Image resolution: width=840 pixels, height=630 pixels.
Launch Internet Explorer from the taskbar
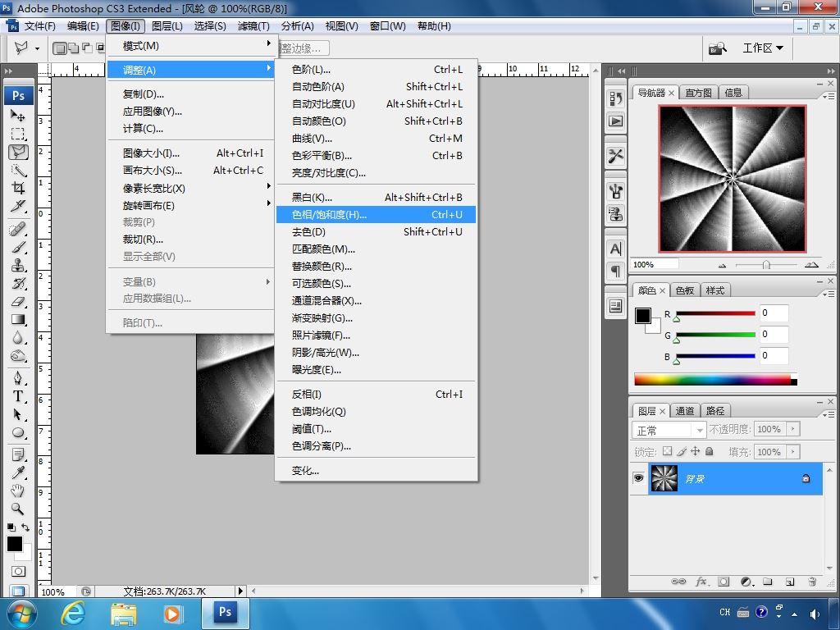(x=72, y=614)
